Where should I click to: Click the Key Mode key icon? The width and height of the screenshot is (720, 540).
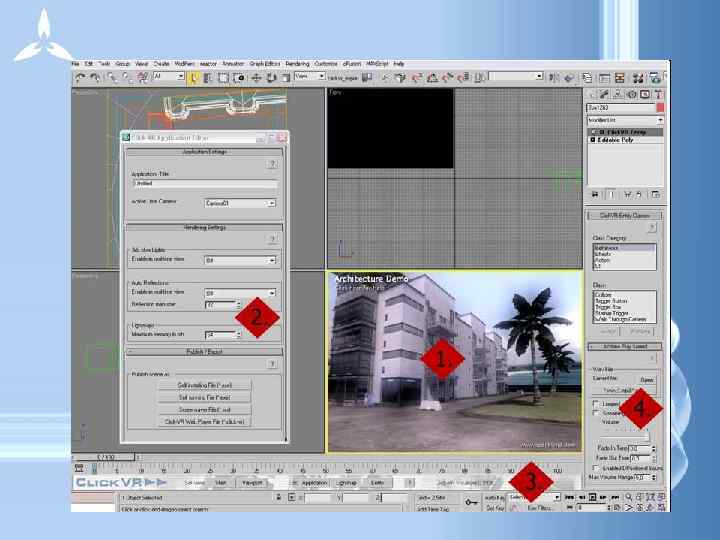coord(471,502)
